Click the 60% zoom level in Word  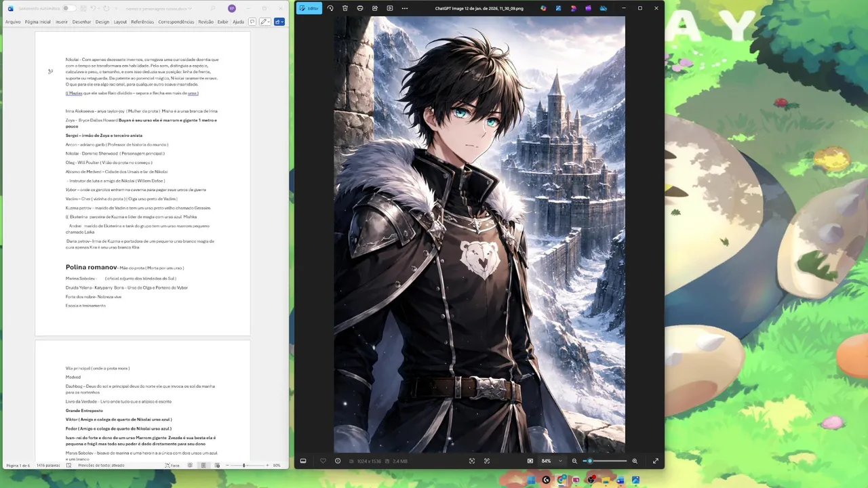coord(277,466)
